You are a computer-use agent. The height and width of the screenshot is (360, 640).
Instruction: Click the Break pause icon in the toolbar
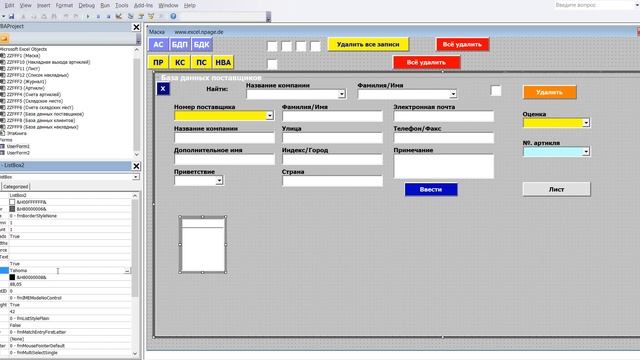click(x=98, y=16)
